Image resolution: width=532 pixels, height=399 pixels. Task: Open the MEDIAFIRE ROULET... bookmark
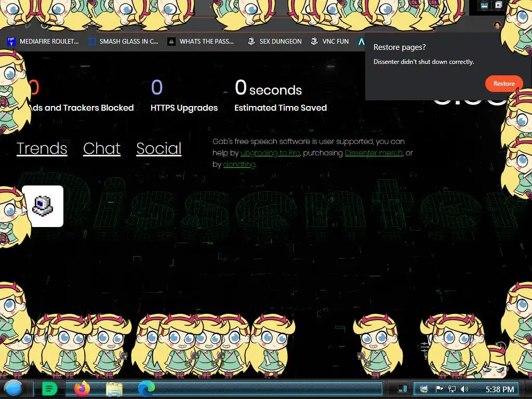point(43,42)
